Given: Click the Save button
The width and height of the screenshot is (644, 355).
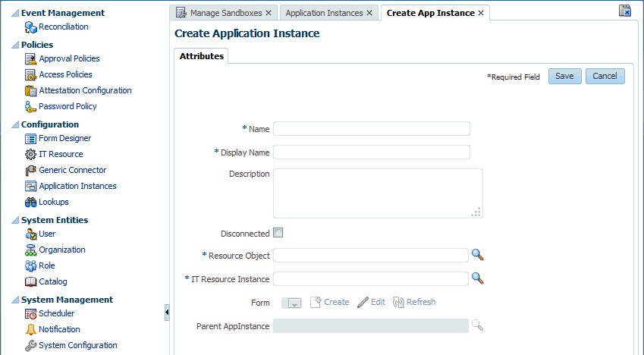Looking at the screenshot, I should click(x=564, y=77).
